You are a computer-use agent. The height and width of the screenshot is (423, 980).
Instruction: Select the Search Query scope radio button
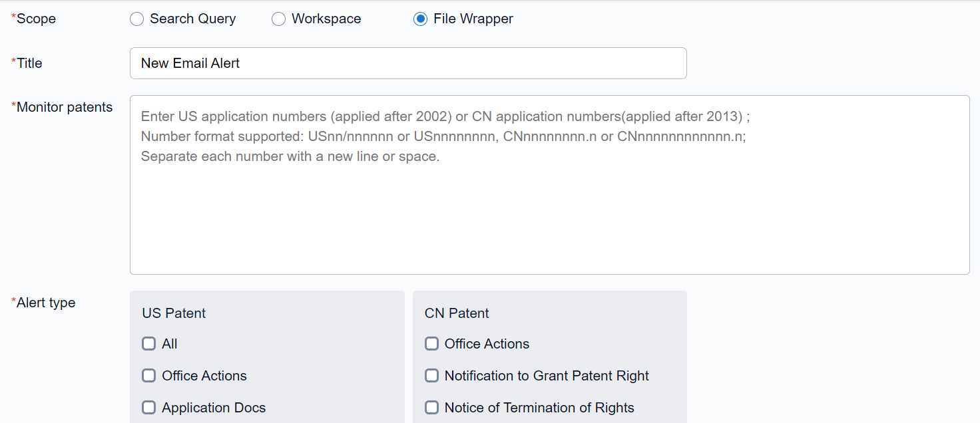(136, 19)
